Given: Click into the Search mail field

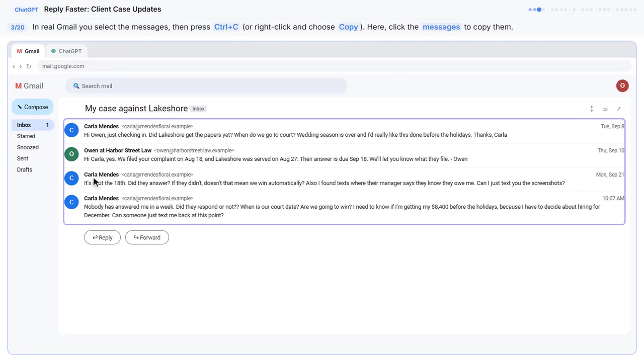Looking at the screenshot, I should (206, 86).
